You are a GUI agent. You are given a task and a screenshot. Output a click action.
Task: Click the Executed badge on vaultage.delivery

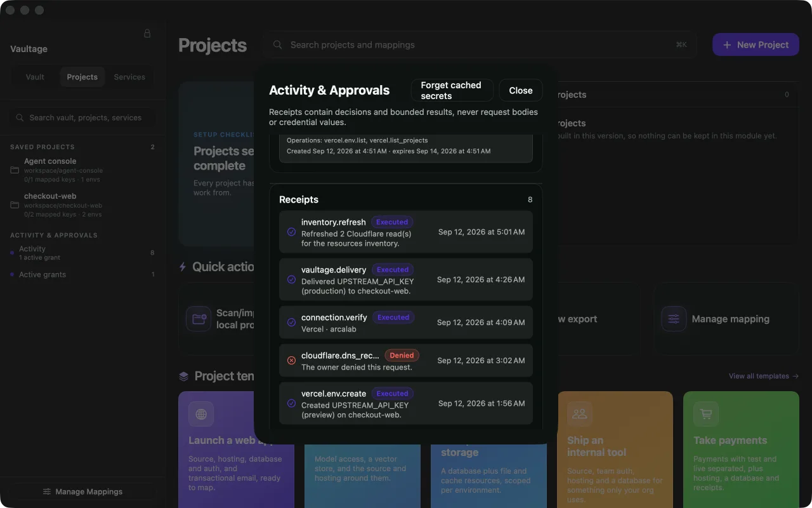coord(393,270)
